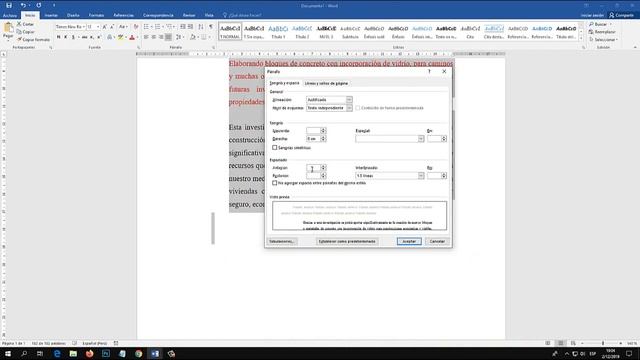Click the Buscar search icon

591,24
